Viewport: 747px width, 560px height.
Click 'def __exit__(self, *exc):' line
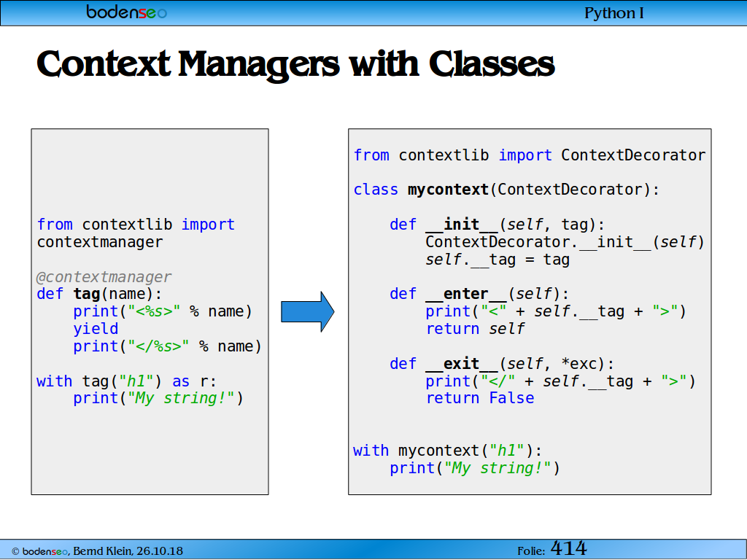[502, 364]
